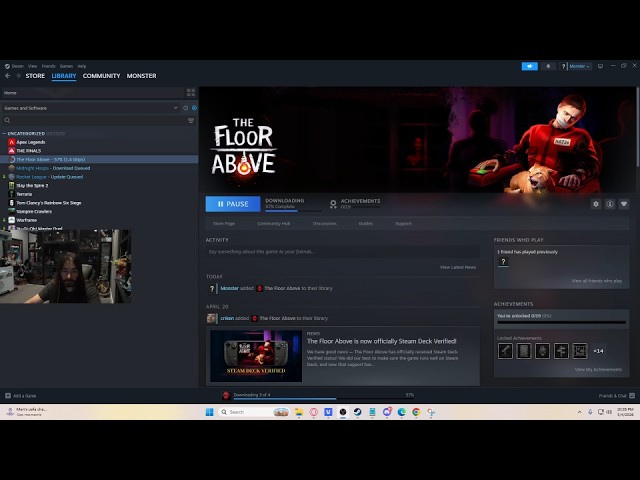
Task: Open the Community Hub link
Action: (273, 224)
